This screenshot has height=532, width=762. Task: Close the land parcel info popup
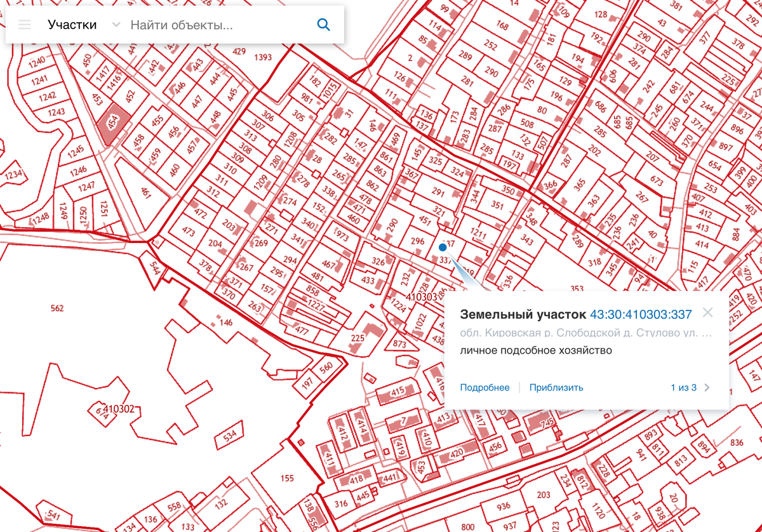708,312
